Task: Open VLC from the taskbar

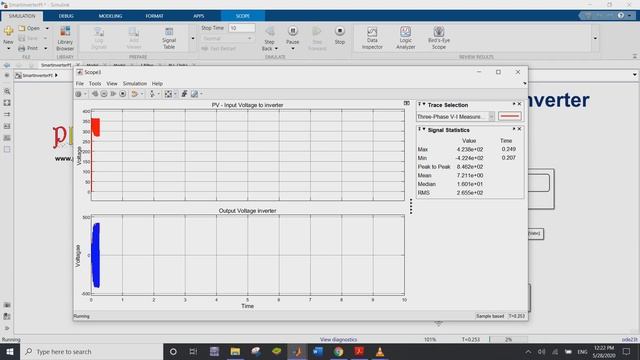Action: coord(380,351)
